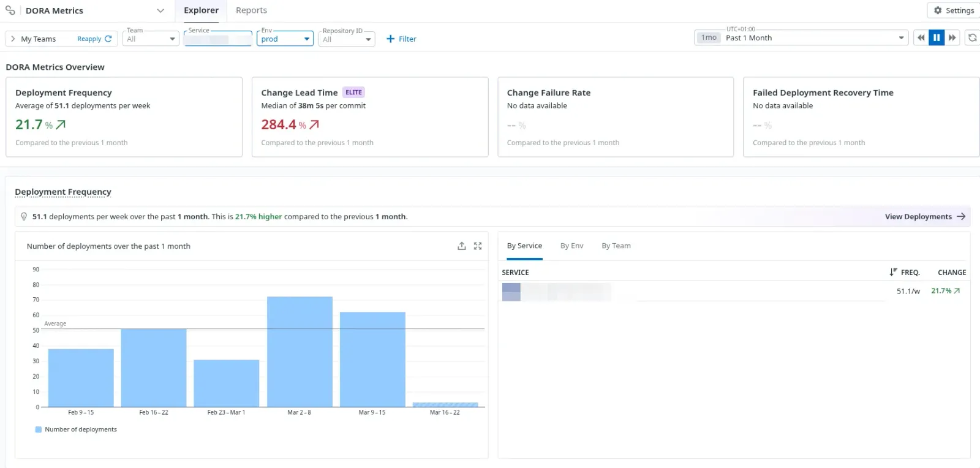The width and height of the screenshot is (980, 468).
Task: Open the Deployment Frequency overview card
Action: 124,117
